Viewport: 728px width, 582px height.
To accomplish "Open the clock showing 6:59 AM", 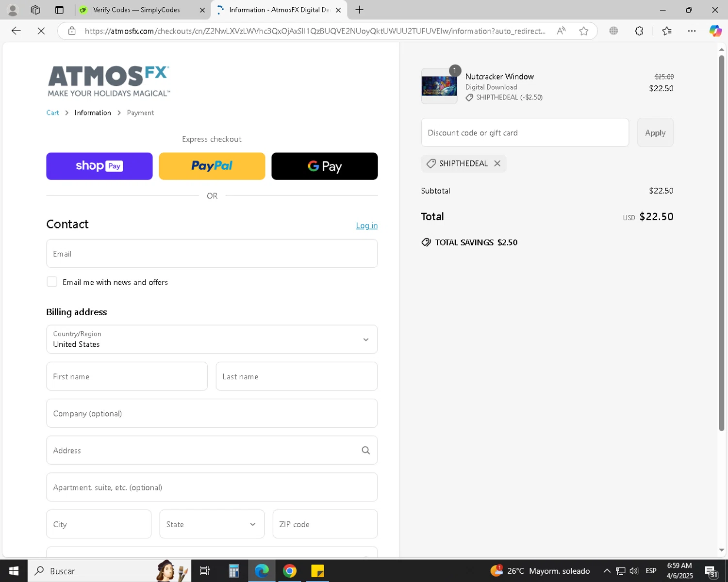I will coord(679,571).
